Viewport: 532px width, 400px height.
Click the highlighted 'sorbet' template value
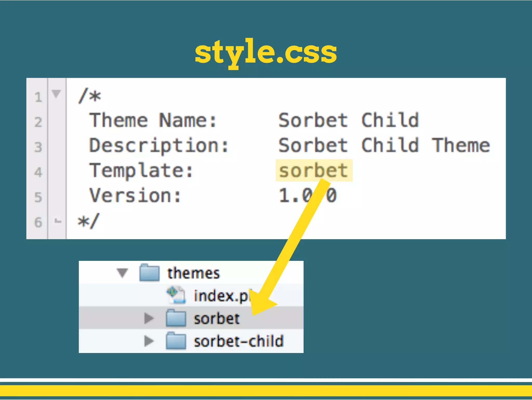pyautogui.click(x=314, y=171)
